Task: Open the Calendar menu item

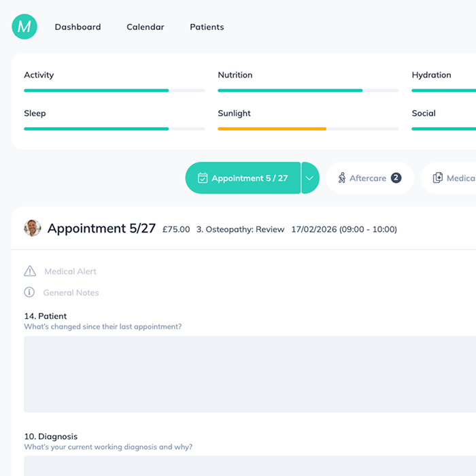Action: click(x=145, y=27)
